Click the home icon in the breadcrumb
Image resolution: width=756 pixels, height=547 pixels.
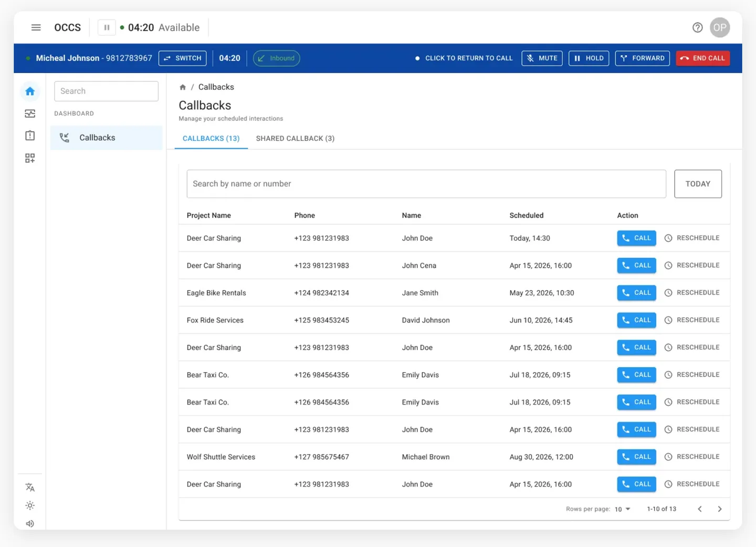[183, 87]
